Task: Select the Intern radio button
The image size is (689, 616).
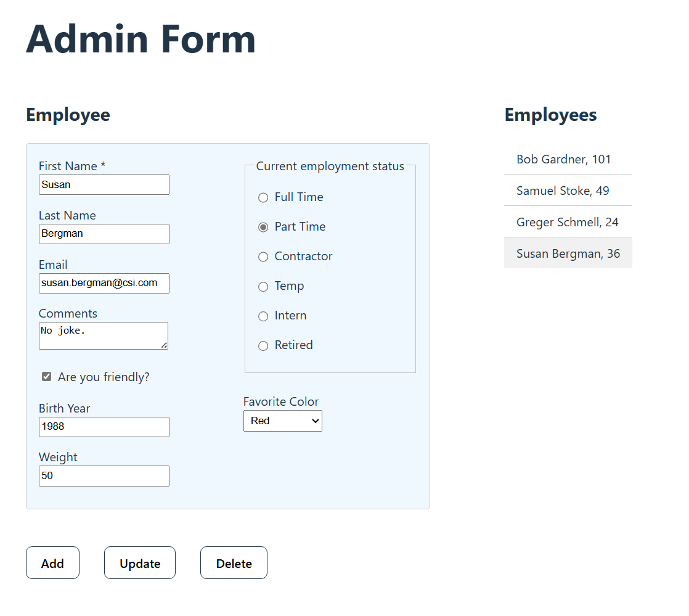Action: point(263,316)
